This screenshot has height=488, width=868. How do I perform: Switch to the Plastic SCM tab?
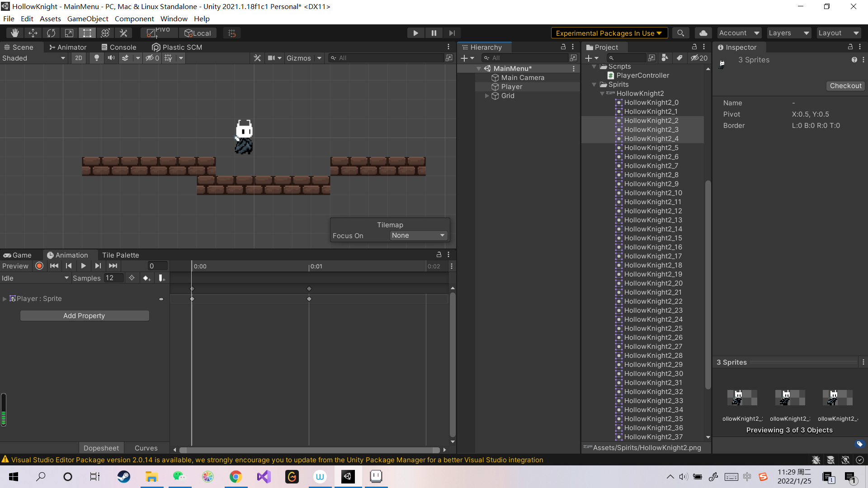[x=177, y=47]
